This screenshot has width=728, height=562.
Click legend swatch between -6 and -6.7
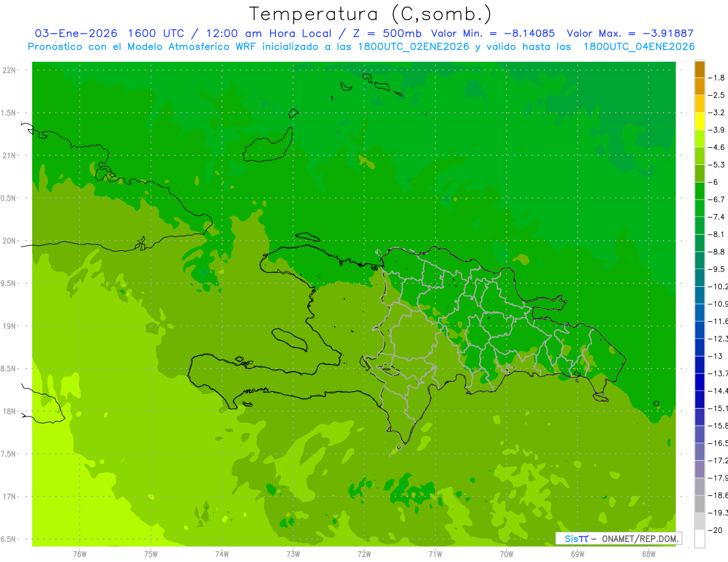pos(699,191)
